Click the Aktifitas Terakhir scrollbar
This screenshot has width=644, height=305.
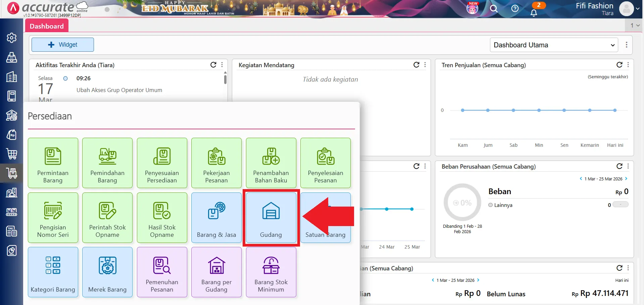225,80
